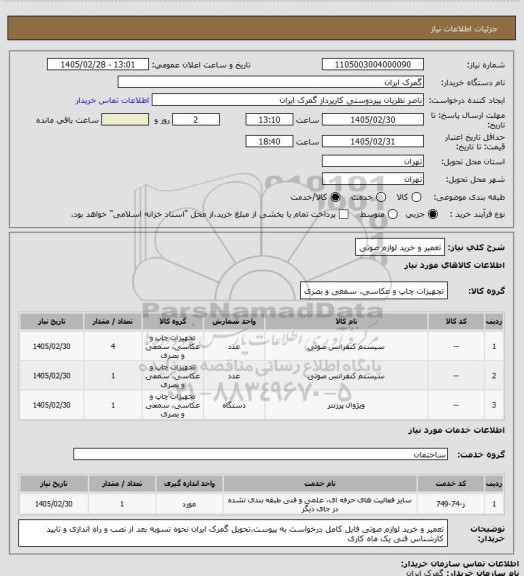The width and height of the screenshot is (524, 576).
Task: Click the deadline time field 13:10
Action: 269,120
